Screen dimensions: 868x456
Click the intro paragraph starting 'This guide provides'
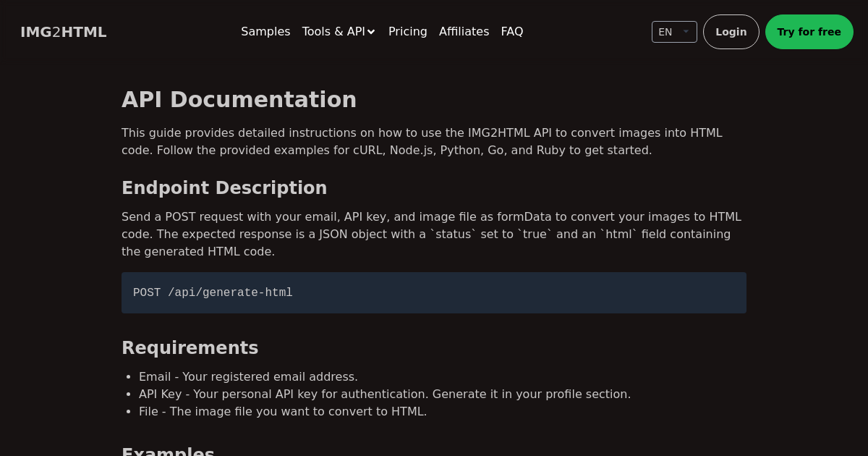[434, 142]
